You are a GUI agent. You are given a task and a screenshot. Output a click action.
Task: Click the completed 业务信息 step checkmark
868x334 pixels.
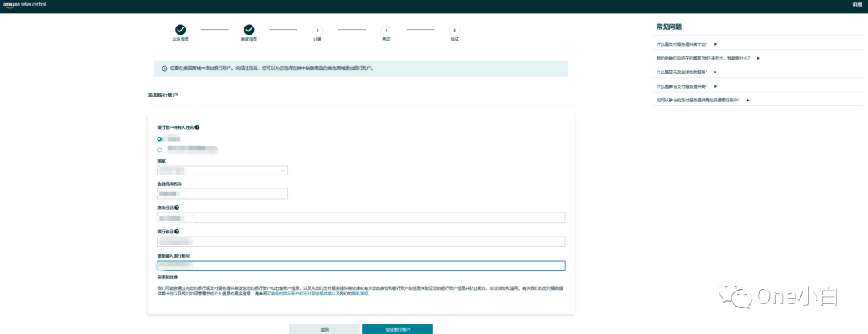(x=181, y=30)
